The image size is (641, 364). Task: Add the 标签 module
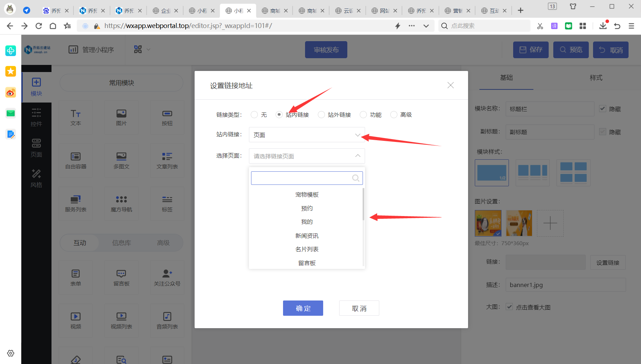[x=167, y=204]
